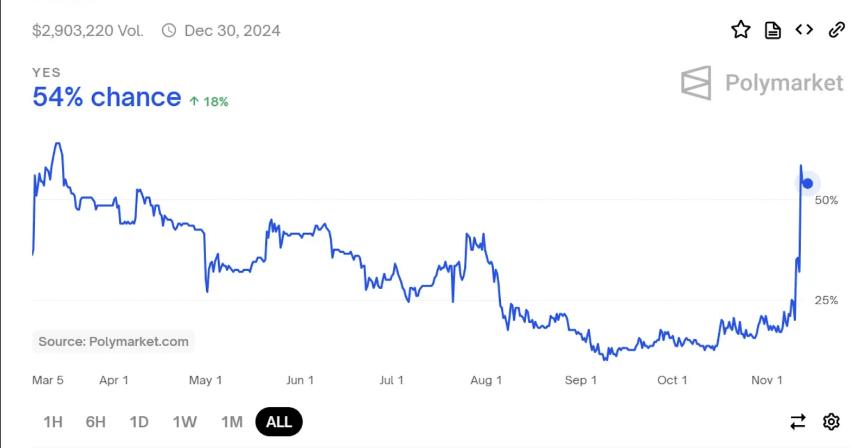Image resolution: width=868 pixels, height=448 pixels.
Task: Click the embed code icon
Action: [x=804, y=30]
